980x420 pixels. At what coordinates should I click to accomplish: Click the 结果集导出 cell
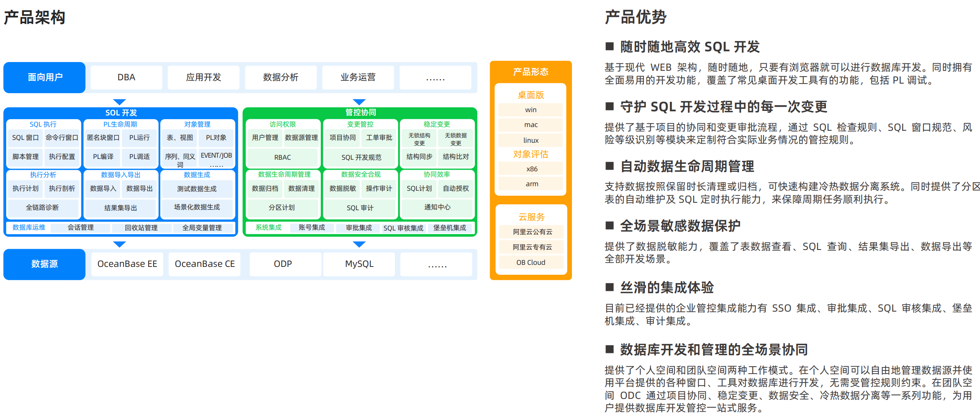tap(120, 208)
